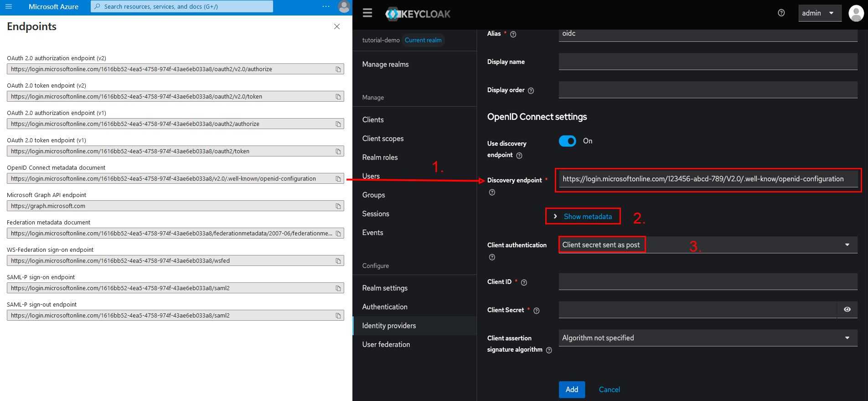Show help icon under Client authentication label
The height and width of the screenshot is (401, 868).
pos(492,257)
